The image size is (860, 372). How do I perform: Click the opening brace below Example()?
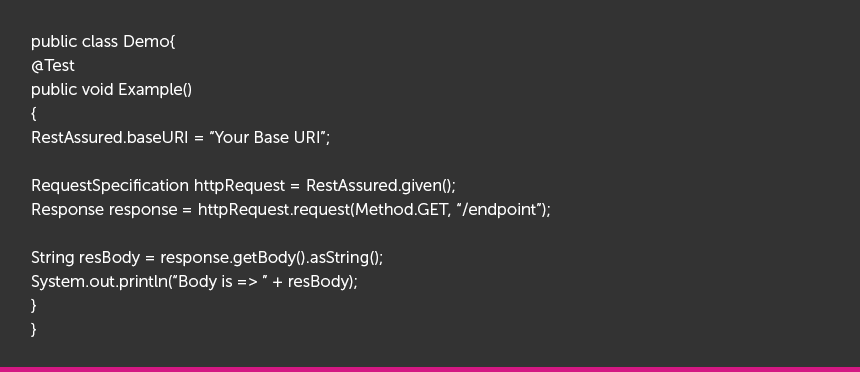34,114
